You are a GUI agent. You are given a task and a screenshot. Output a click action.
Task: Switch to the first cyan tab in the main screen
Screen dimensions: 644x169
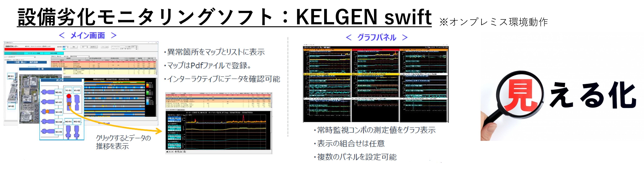pos(14,53)
